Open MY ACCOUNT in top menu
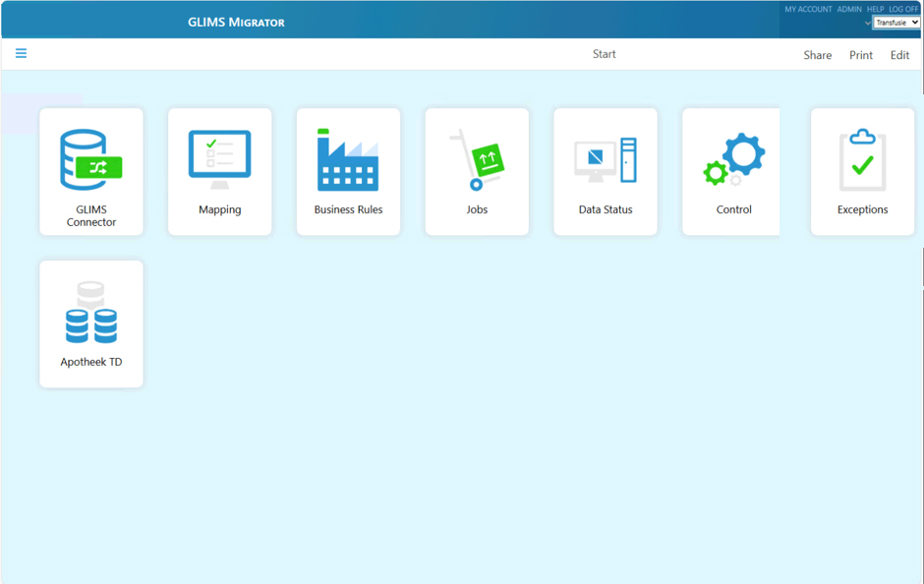 coord(808,9)
